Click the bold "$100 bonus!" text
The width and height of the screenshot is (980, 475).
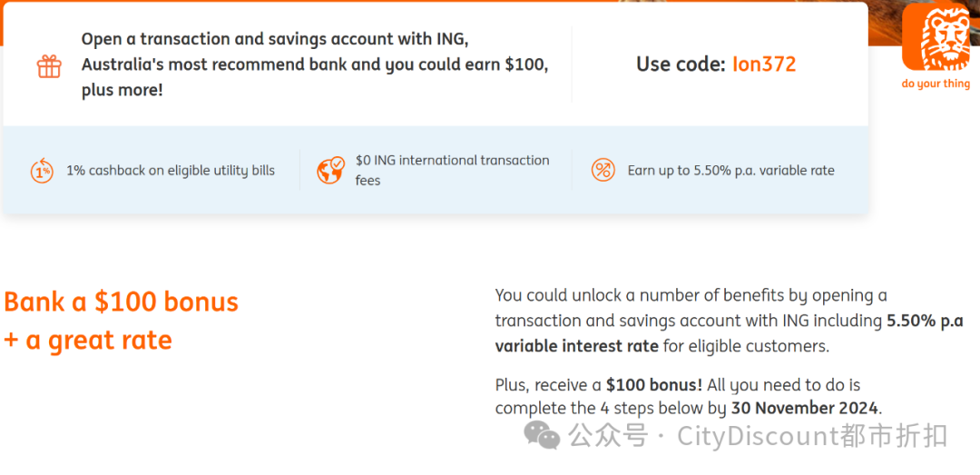653,385
